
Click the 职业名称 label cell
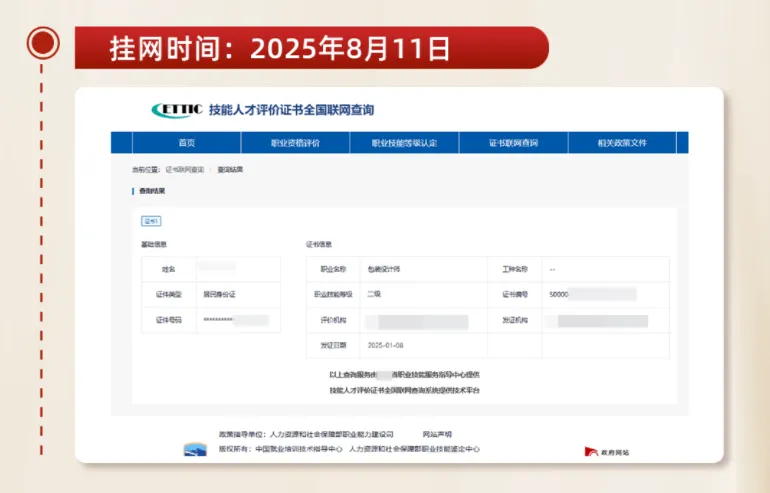click(x=333, y=270)
